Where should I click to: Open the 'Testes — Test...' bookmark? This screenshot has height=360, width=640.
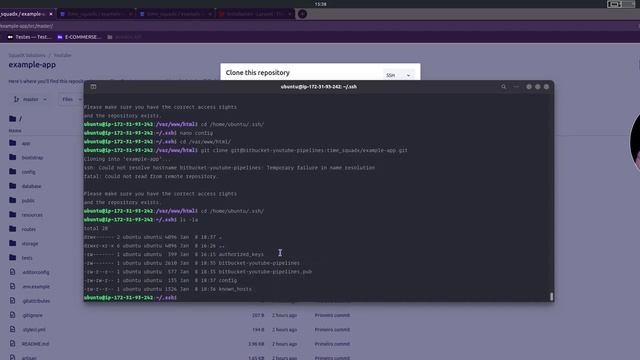tap(29, 37)
